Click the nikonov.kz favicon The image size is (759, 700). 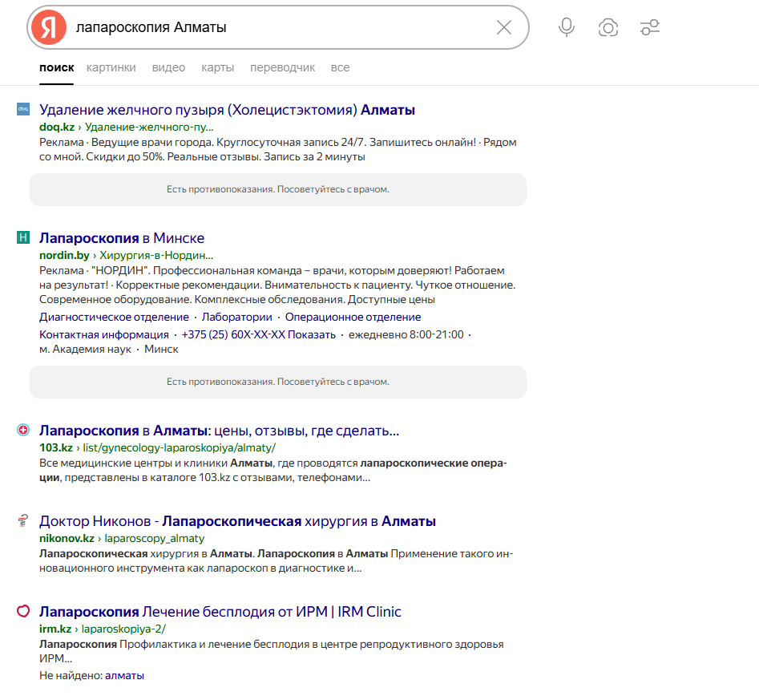23,520
